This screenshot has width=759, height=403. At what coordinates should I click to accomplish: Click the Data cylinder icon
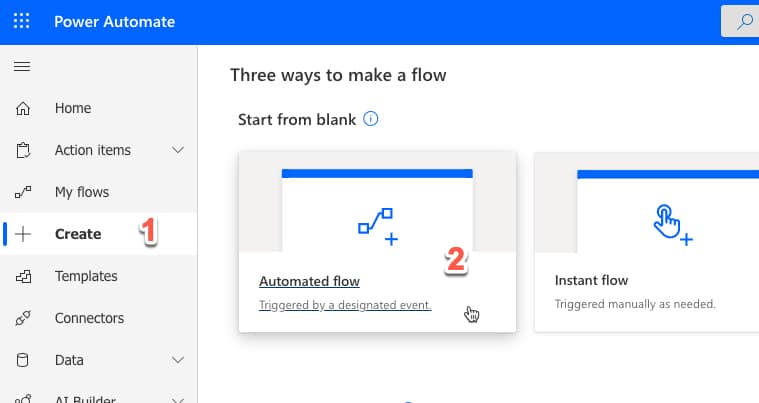coord(23,360)
